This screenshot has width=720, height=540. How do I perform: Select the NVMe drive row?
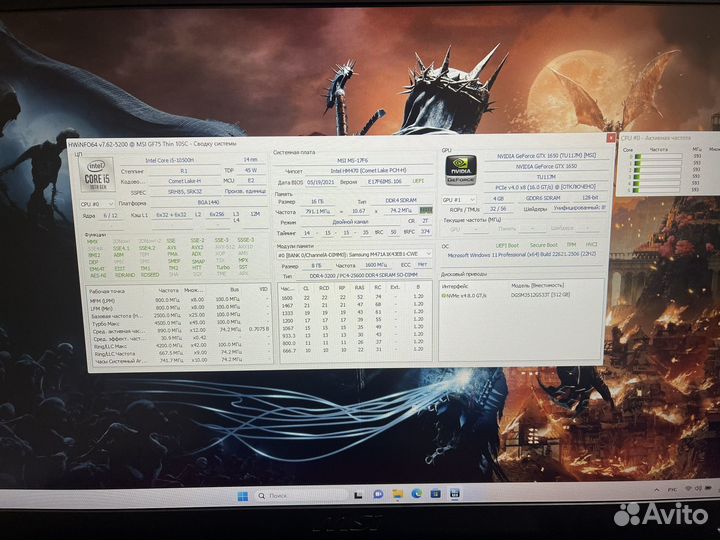tap(521, 295)
